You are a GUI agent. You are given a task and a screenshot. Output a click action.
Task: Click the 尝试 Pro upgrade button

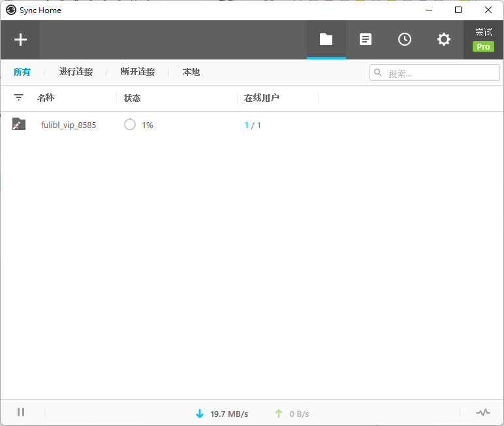[x=483, y=40]
